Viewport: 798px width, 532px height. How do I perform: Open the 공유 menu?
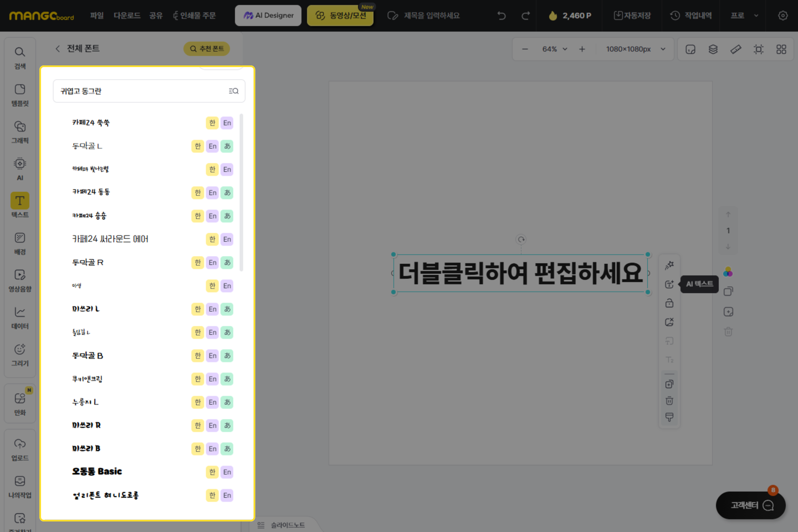coord(156,16)
